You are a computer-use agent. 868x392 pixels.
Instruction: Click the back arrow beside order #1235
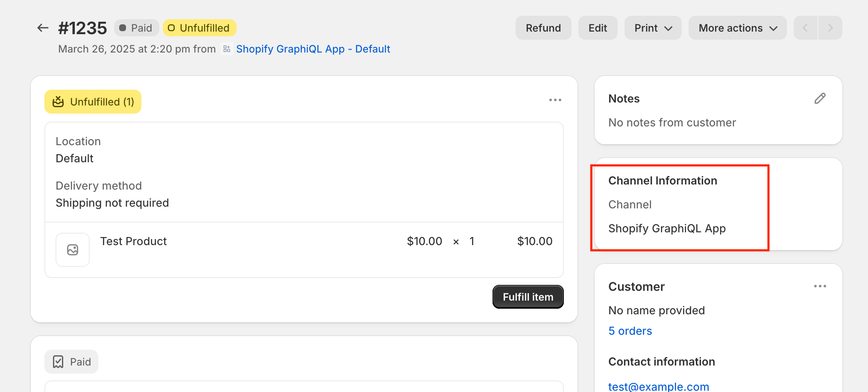[x=43, y=28]
